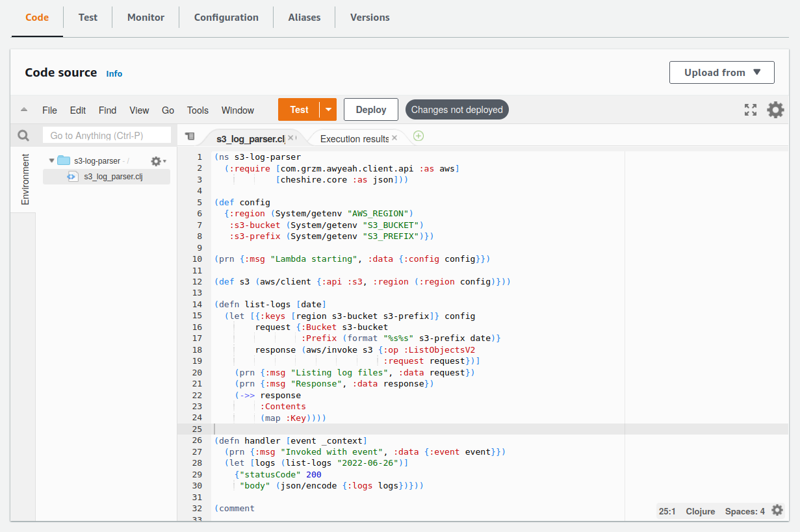Close the s3_log_parser.clj editor tab
800x532 pixels.
coord(290,138)
